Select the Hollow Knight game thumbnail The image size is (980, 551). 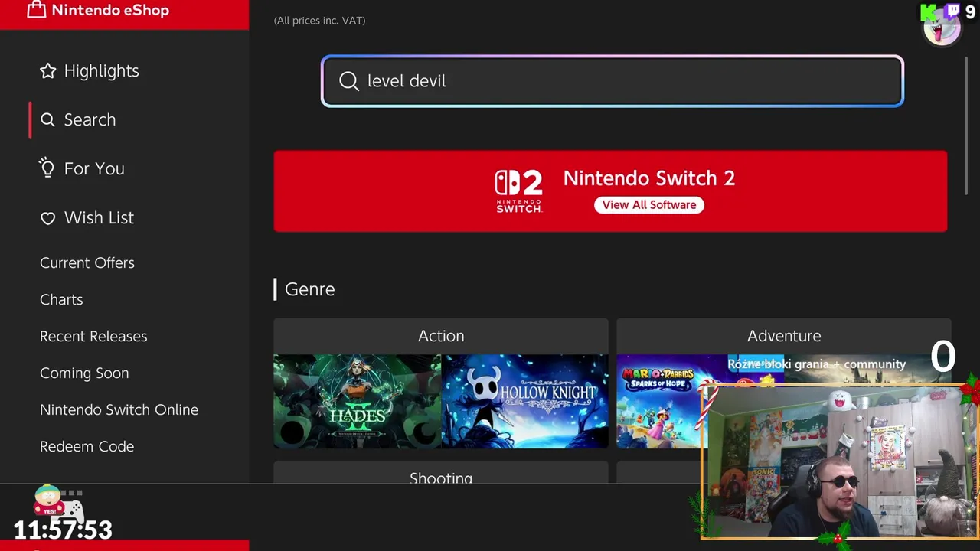(525, 401)
